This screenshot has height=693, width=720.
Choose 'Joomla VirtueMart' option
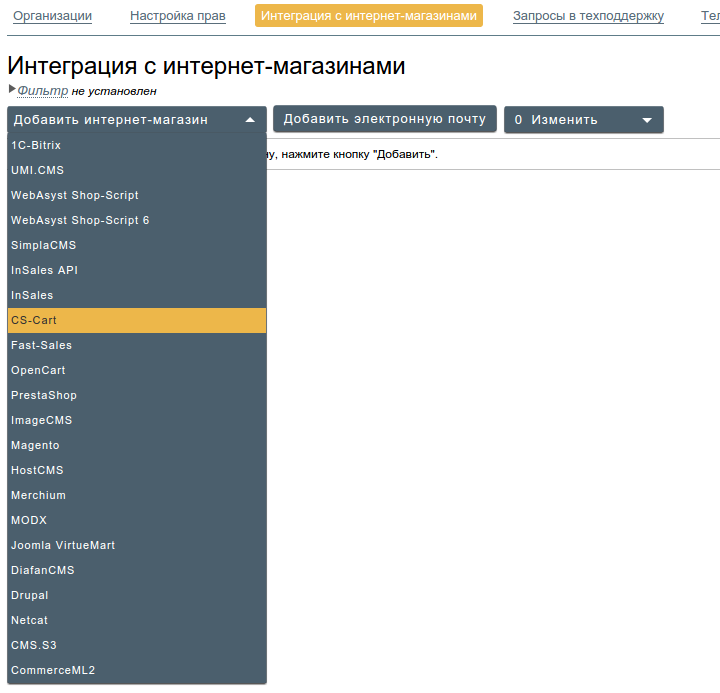63,545
